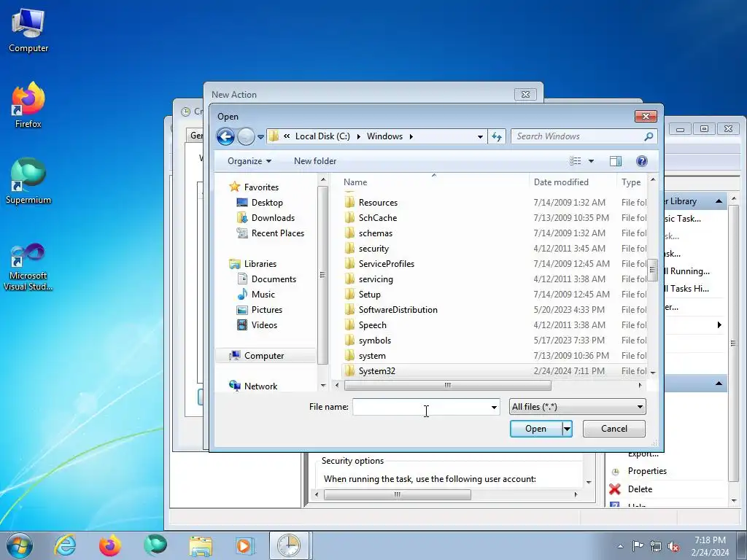Select Network in the navigation pane
Screen dimensions: 747x560
click(x=260, y=386)
